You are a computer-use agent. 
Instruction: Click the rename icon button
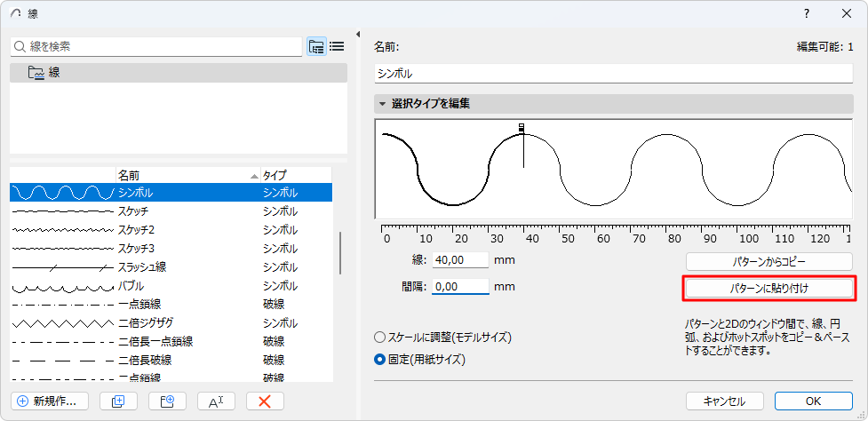click(x=216, y=401)
